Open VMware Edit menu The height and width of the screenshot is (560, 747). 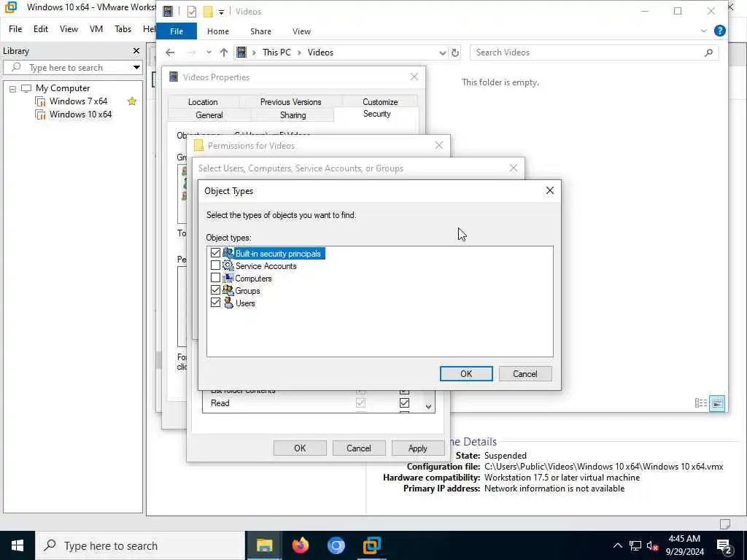point(41,29)
